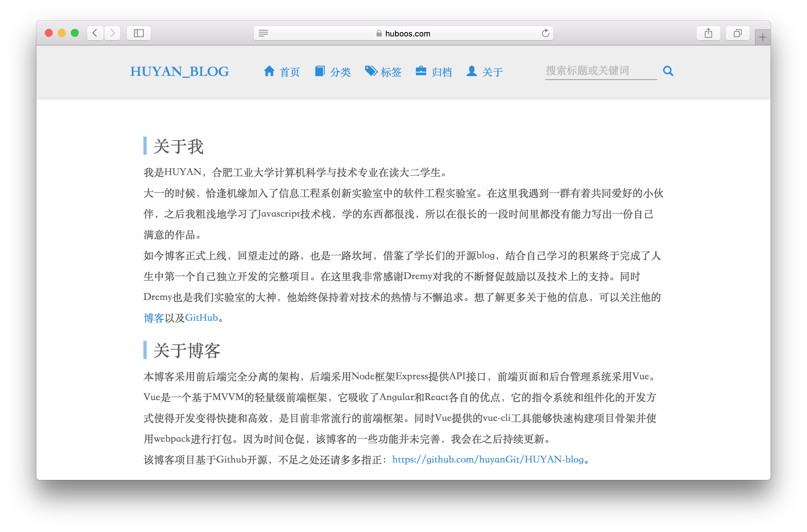Open the 分类 navigation item
The image size is (807, 532).
333,72
